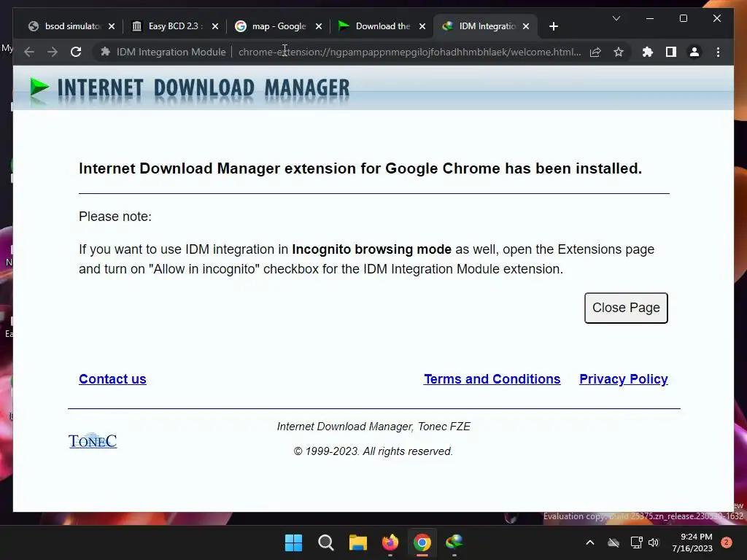Click the Tonec logo
Screen dimensions: 747x560
tap(93, 440)
